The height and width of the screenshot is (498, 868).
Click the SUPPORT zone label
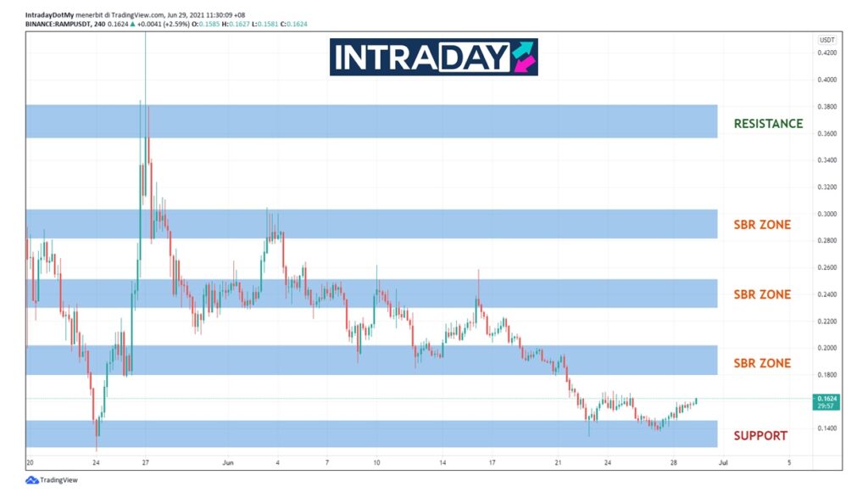pyautogui.click(x=760, y=436)
